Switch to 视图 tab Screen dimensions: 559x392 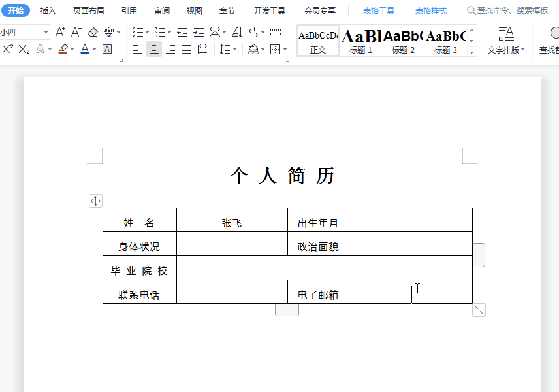pyautogui.click(x=195, y=11)
